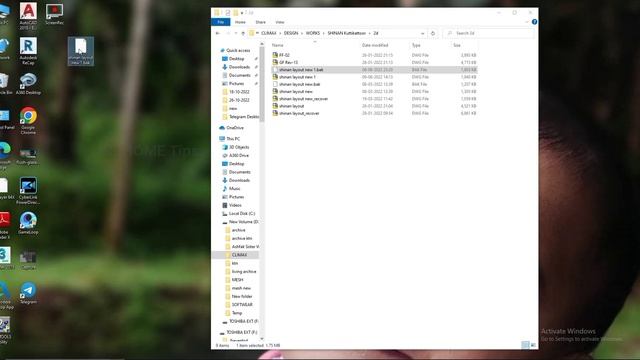
Task: Click the Back arrow in Explorer
Action: point(218,33)
